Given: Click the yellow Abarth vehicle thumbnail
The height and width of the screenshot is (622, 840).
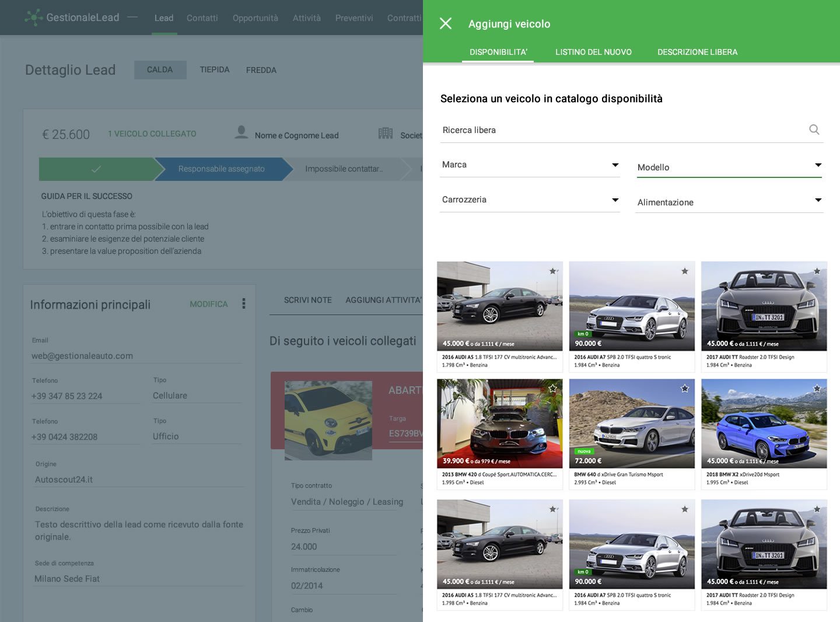Looking at the screenshot, I should click(x=328, y=420).
